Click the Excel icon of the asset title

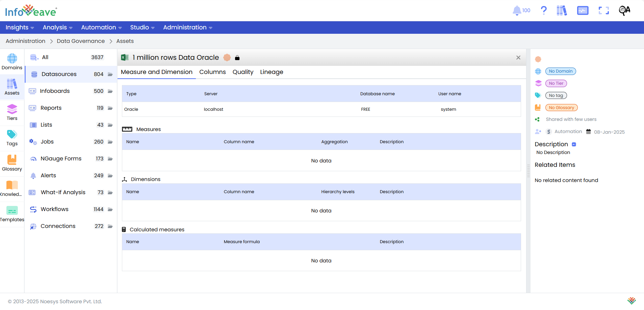[x=125, y=57]
